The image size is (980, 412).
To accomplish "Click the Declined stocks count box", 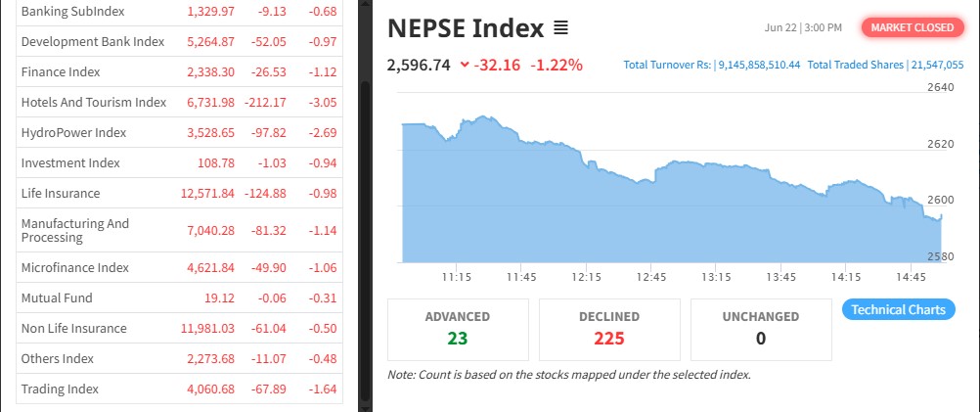I will click(x=608, y=329).
